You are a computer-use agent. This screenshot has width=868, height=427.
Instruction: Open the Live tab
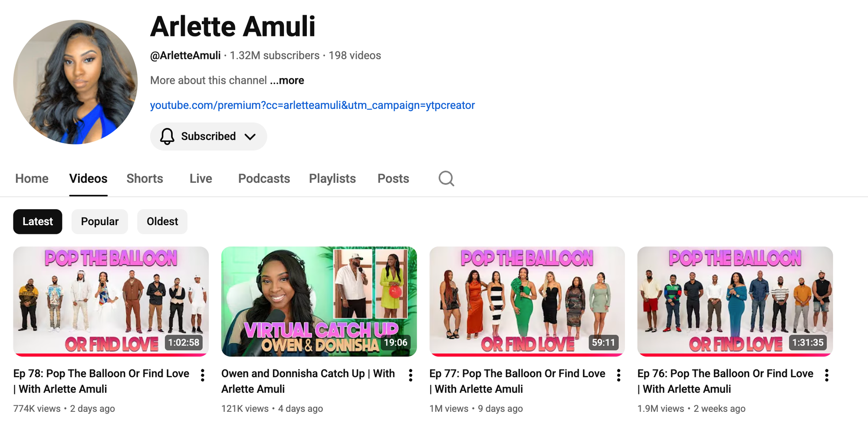click(201, 178)
